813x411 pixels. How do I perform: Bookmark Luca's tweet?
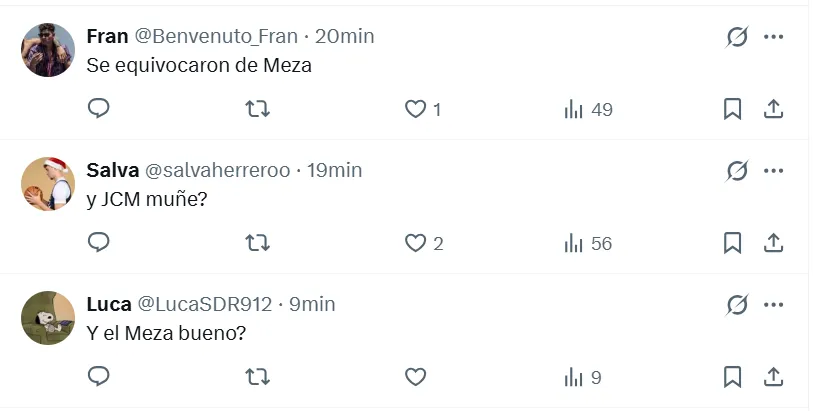732,377
